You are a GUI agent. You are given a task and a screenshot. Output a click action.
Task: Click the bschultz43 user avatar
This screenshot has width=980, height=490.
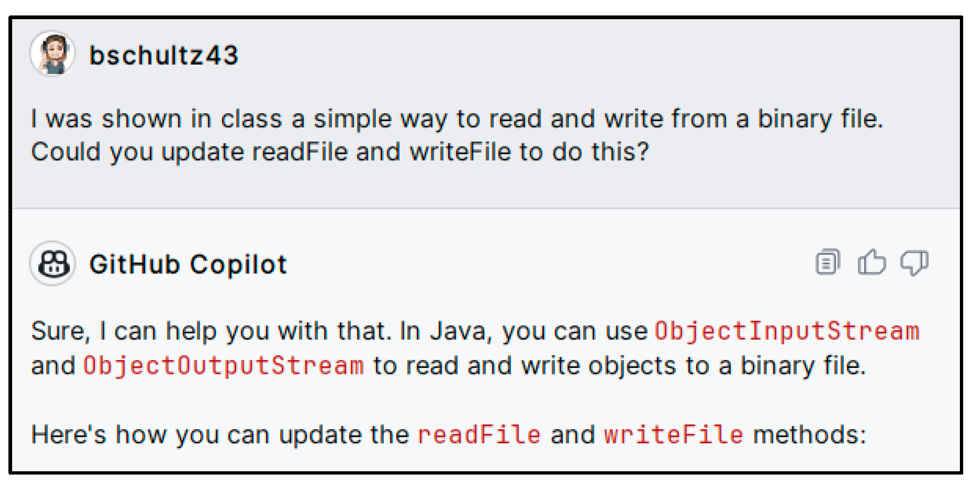(53, 54)
